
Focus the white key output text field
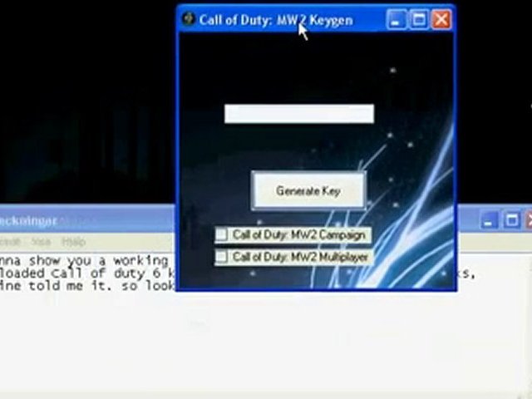(x=298, y=114)
